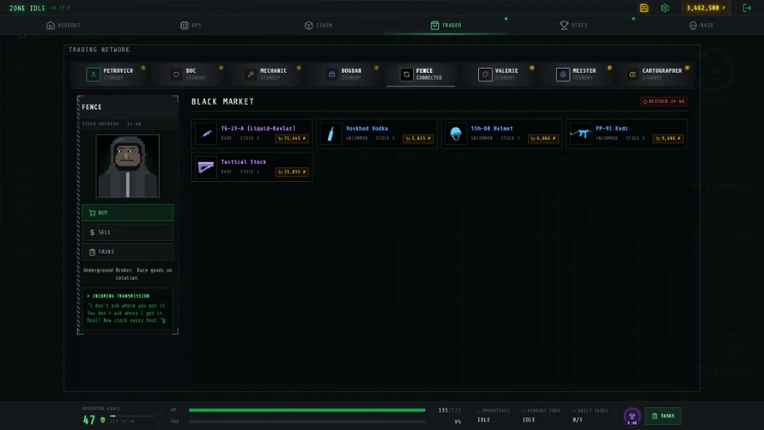
Task: Click Fence's refresh arrows icon
Action: pos(406,75)
